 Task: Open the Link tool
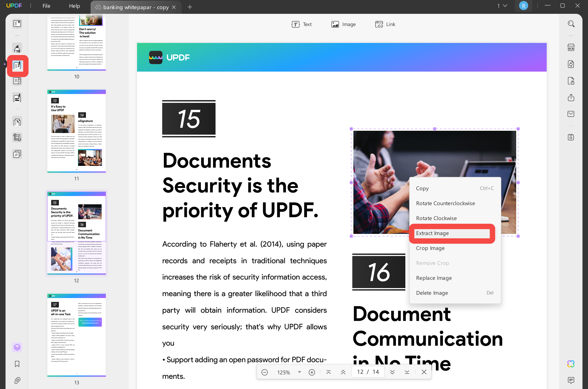click(385, 24)
